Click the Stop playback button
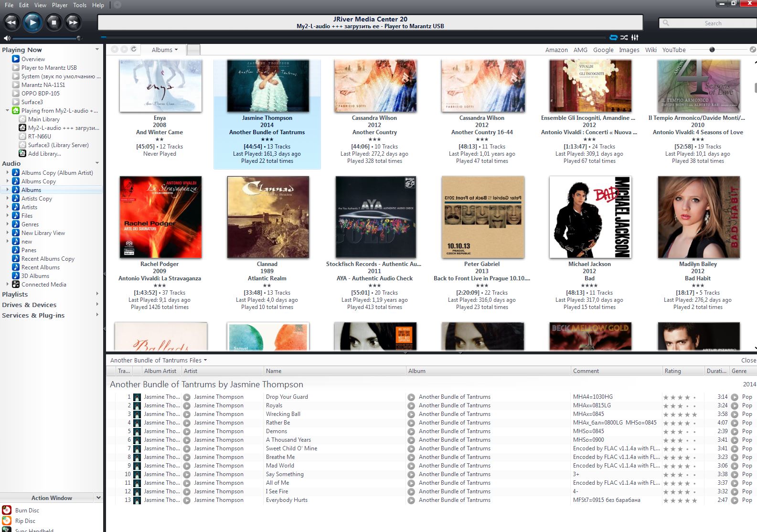 pyautogui.click(x=53, y=22)
